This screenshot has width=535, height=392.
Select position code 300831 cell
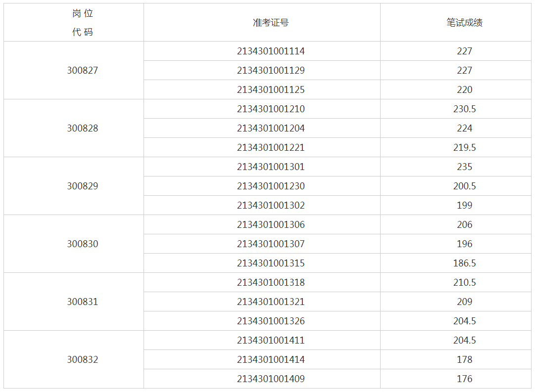coord(83,302)
